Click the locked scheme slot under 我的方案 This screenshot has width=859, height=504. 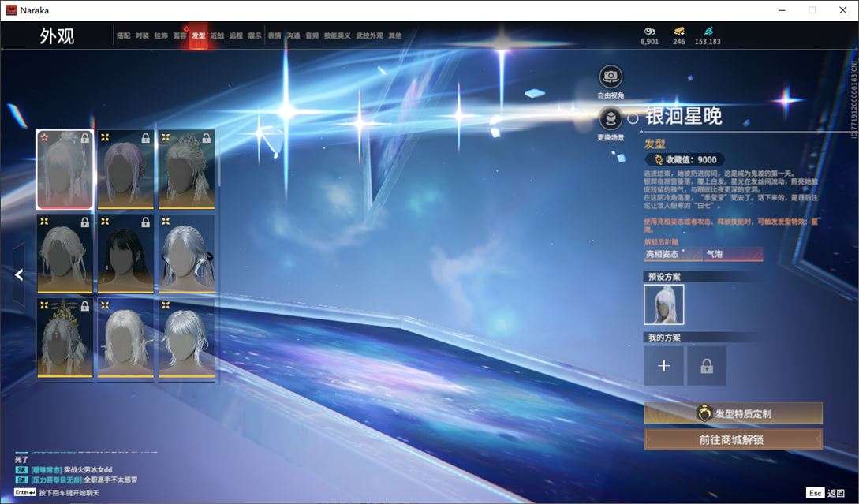[707, 365]
